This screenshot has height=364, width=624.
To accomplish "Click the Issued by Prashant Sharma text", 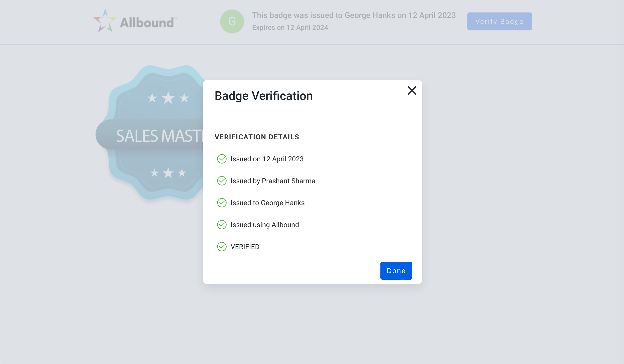I will pos(273,181).
